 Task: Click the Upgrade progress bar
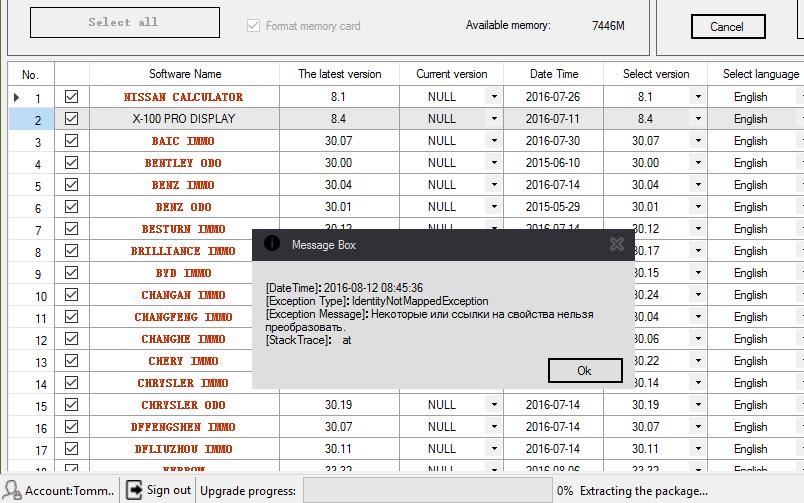428,491
